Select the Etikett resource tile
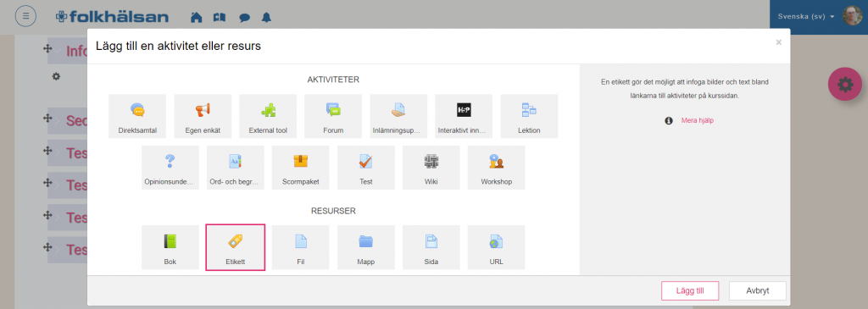 click(x=236, y=247)
